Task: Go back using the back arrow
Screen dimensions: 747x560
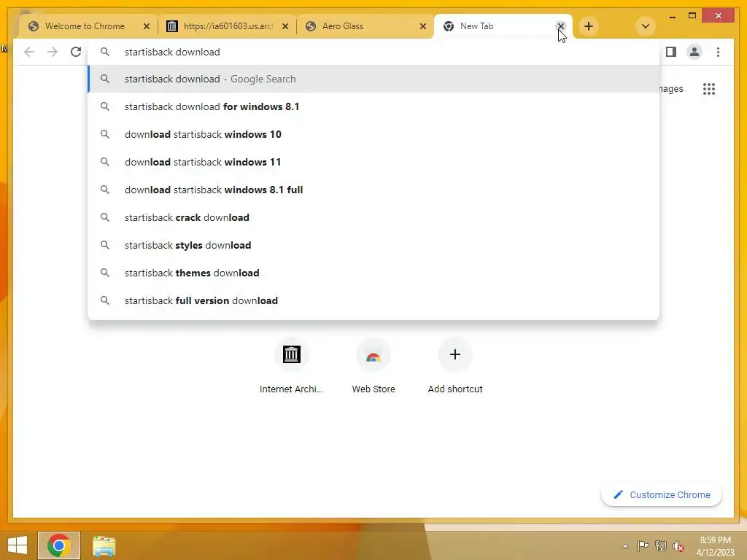Action: [29, 52]
